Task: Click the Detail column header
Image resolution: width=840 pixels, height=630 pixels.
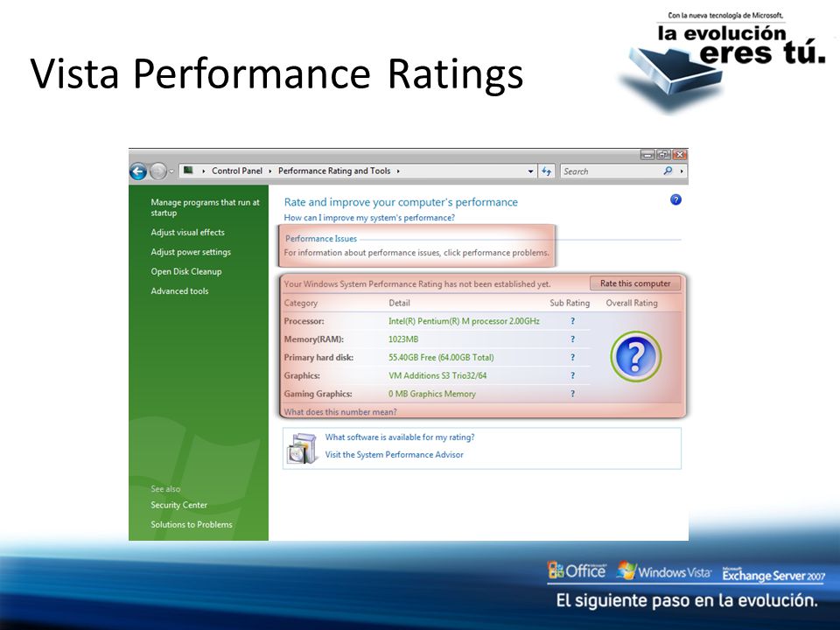Action: click(399, 303)
